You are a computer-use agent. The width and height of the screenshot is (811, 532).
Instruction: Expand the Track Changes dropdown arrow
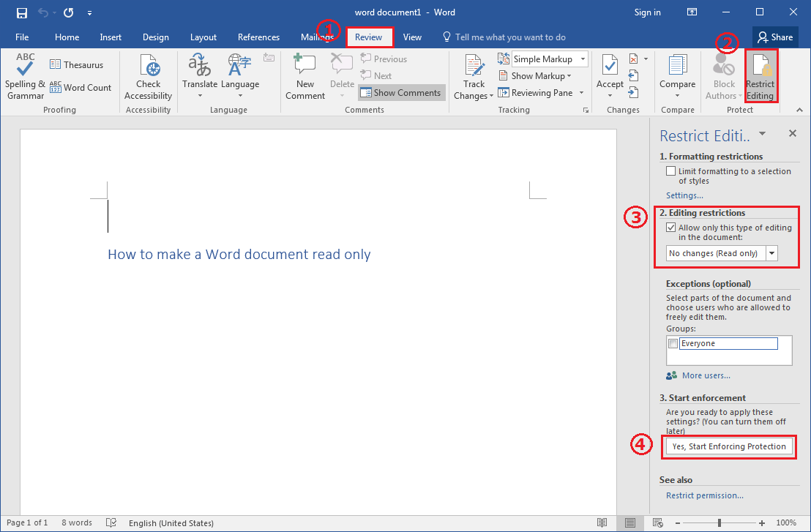[x=491, y=97]
